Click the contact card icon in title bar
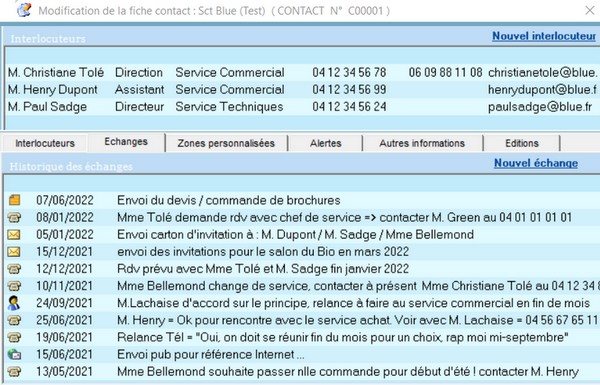 (24, 10)
